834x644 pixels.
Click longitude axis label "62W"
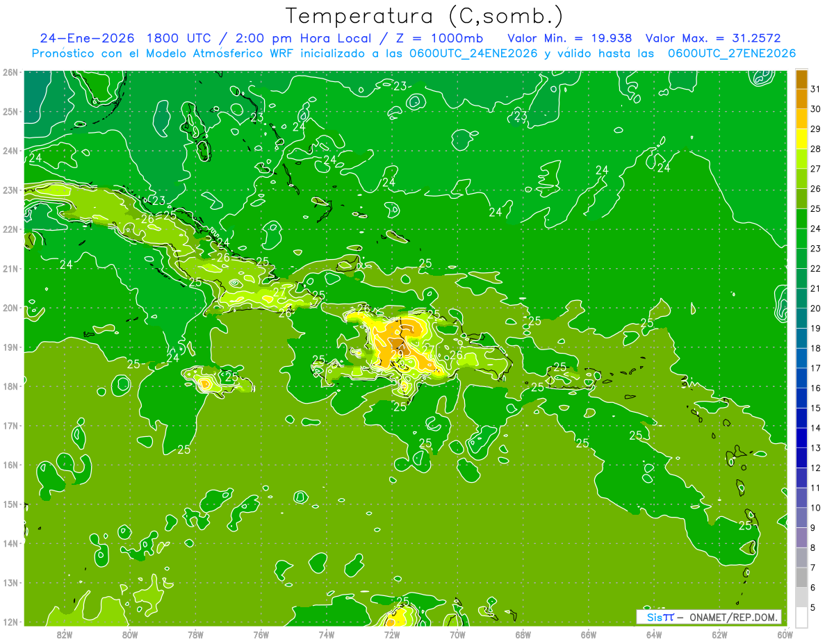coord(719,634)
